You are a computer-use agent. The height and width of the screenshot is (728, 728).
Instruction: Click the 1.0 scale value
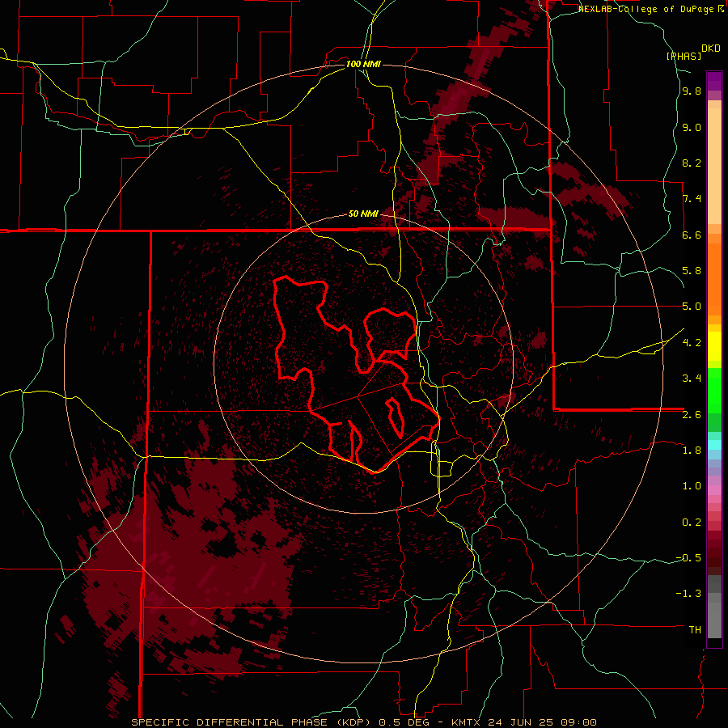tap(692, 486)
